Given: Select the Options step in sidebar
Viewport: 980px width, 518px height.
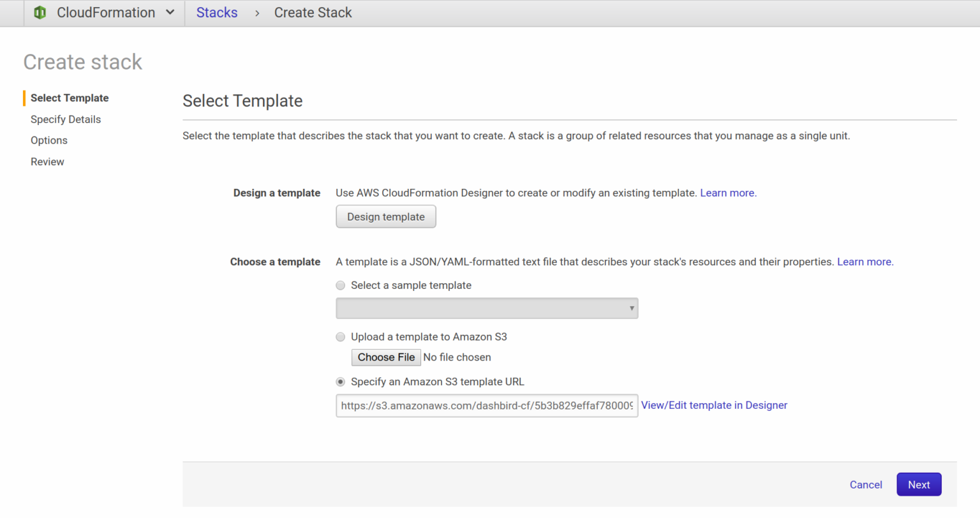Looking at the screenshot, I should click(48, 140).
